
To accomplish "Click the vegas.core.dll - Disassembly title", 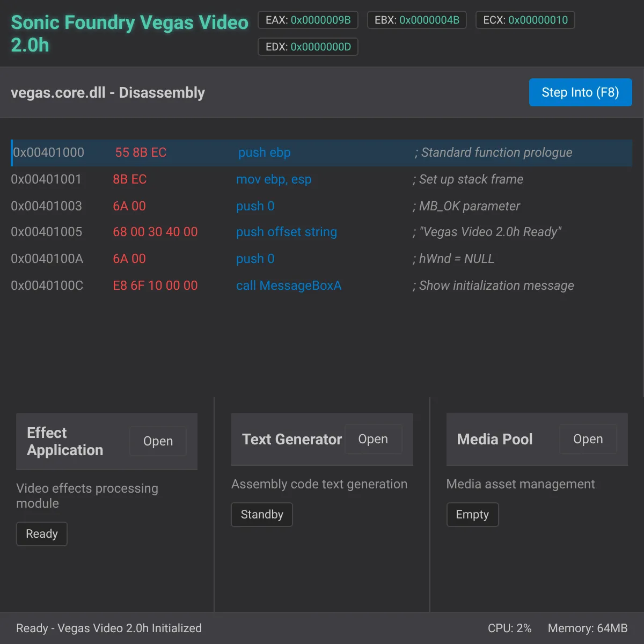I will [108, 92].
